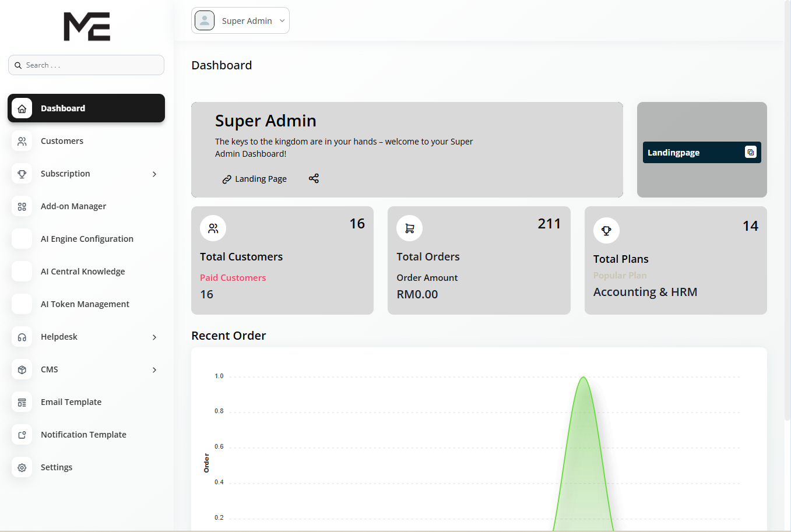Open Add-on Manager in sidebar
This screenshot has width=791, height=532.
pyautogui.click(x=86, y=206)
